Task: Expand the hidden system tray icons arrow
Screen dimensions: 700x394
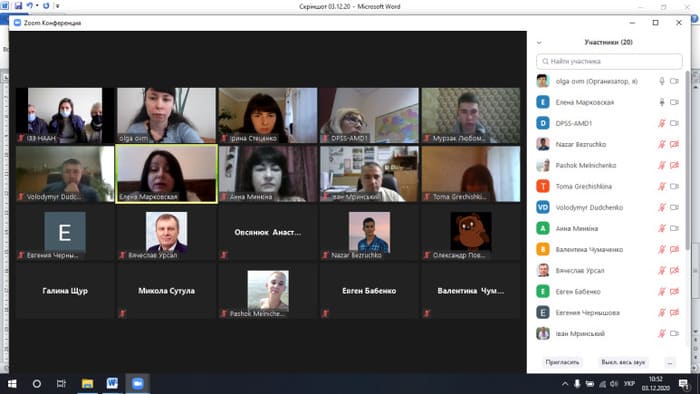Action: [565, 384]
